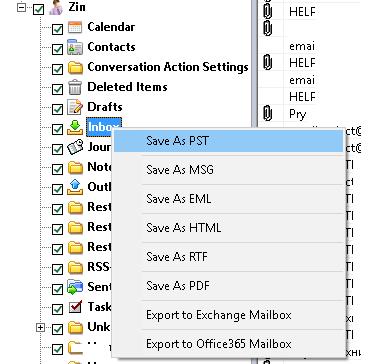Click paperclip on the top HELF row
This screenshot has height=364, width=384.
click(x=267, y=11)
